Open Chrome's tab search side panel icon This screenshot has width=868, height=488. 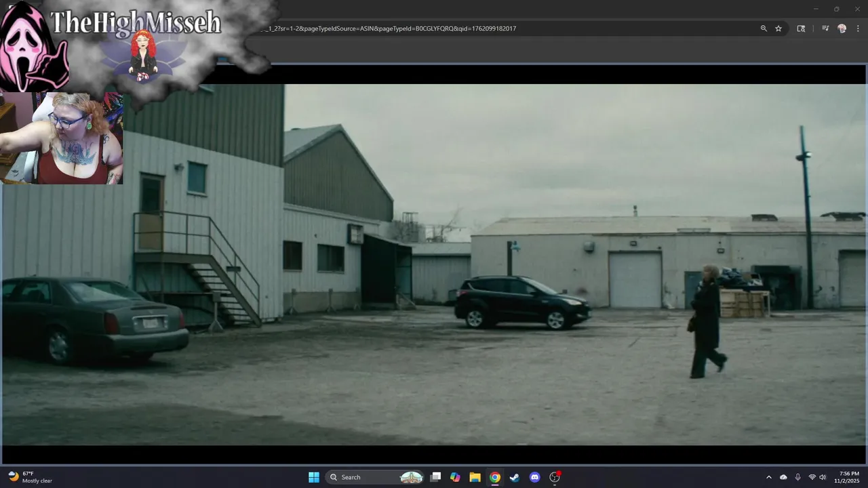pos(801,28)
